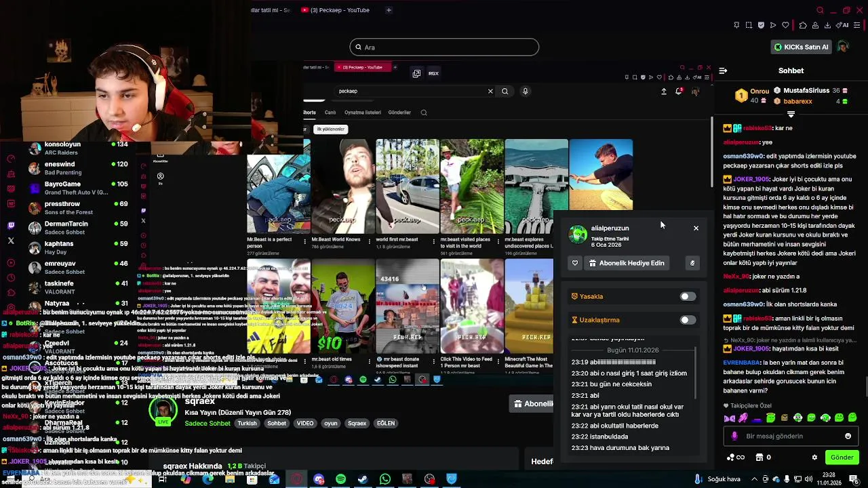Open the enceswind channel in sidebar

78,168
